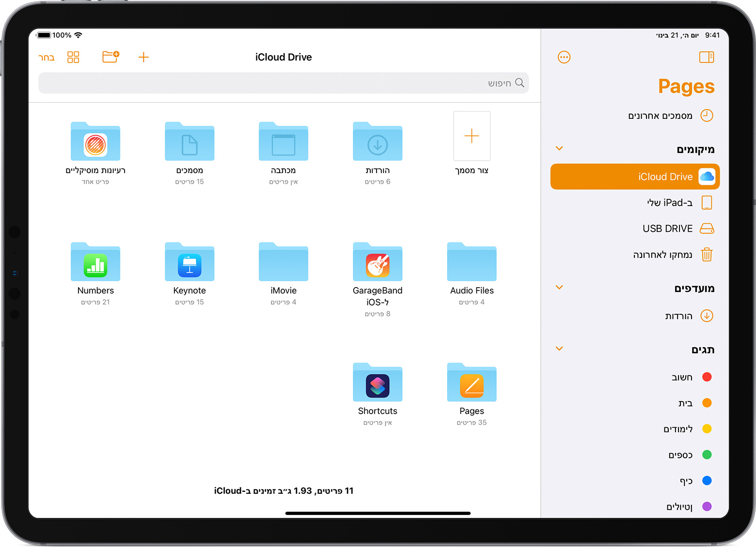Collapse the מיקומים section

(x=559, y=148)
